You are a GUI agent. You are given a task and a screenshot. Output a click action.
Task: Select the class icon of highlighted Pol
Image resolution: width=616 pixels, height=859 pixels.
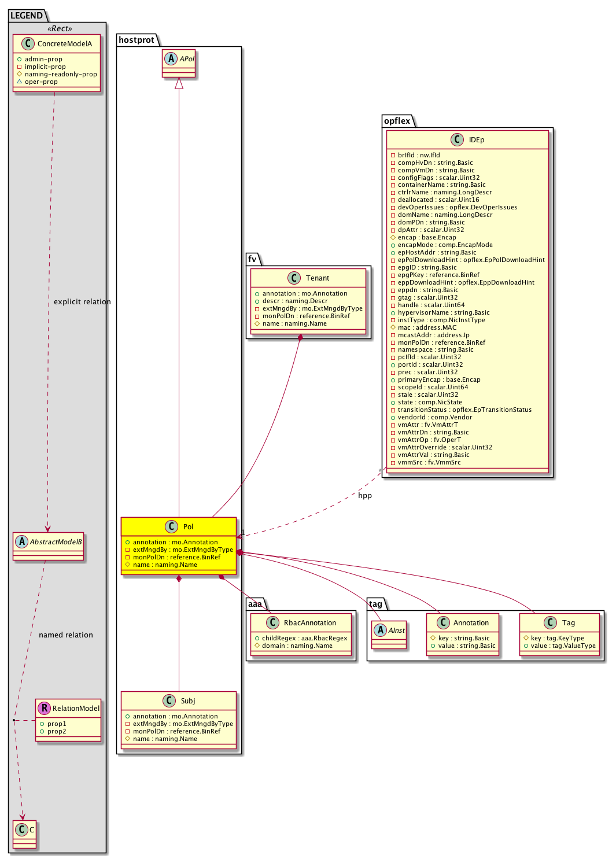click(x=171, y=526)
